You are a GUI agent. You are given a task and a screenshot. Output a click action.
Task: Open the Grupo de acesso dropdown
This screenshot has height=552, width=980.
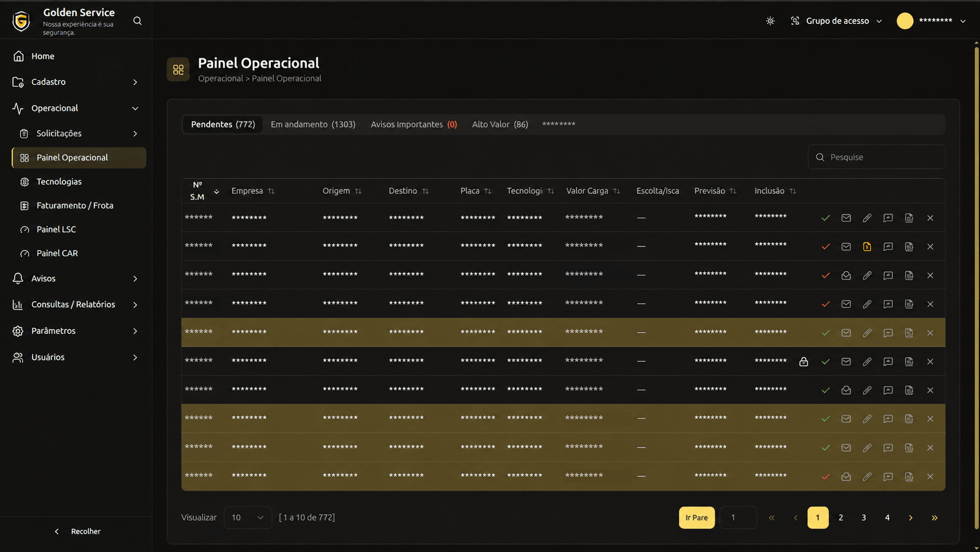pyautogui.click(x=836, y=21)
